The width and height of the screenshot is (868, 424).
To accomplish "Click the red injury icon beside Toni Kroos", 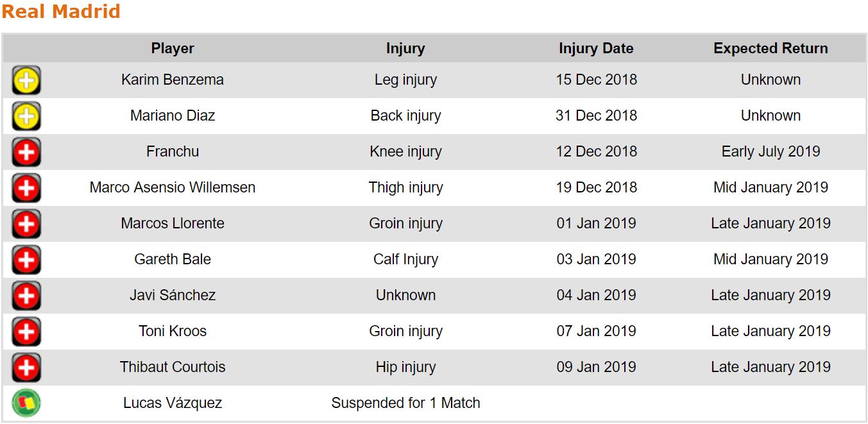I will pos(26,332).
